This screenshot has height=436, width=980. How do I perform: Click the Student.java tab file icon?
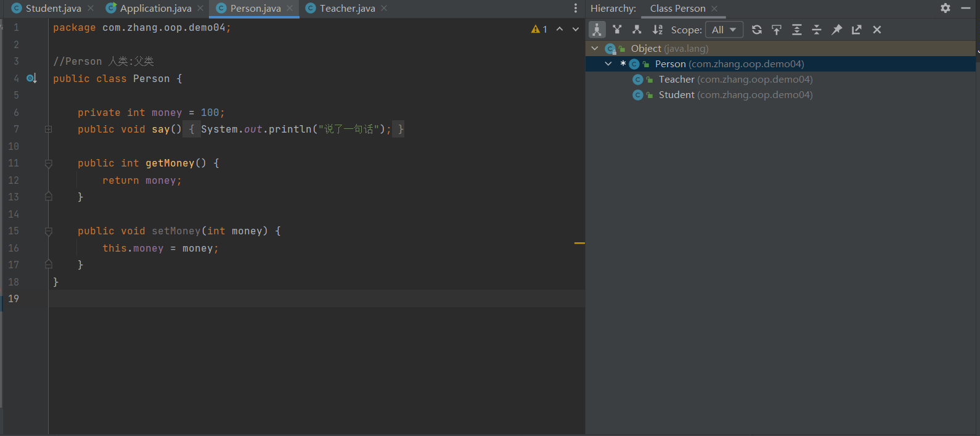(x=17, y=9)
